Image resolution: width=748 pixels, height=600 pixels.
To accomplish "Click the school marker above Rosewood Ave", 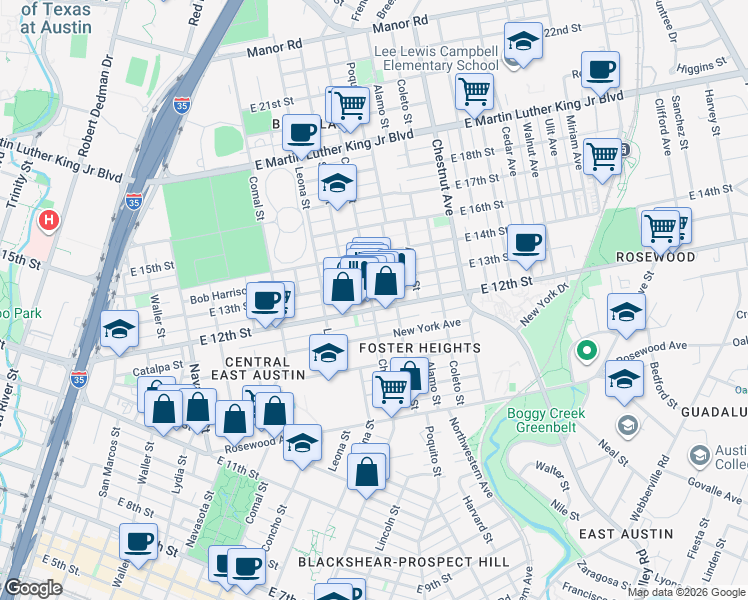I will point(626,313).
